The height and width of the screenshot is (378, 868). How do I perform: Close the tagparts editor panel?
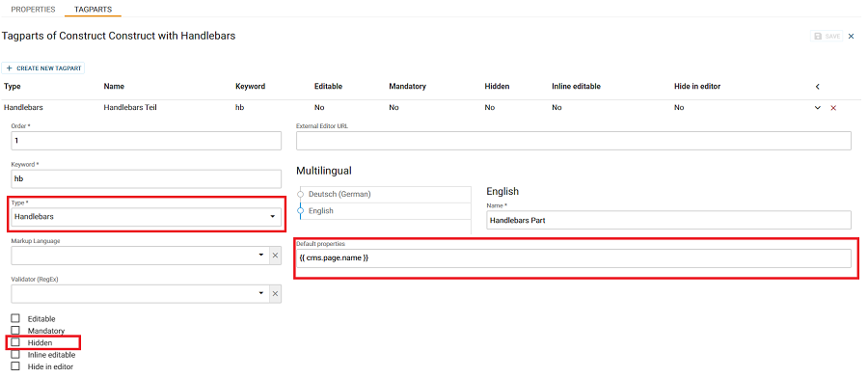(x=852, y=36)
